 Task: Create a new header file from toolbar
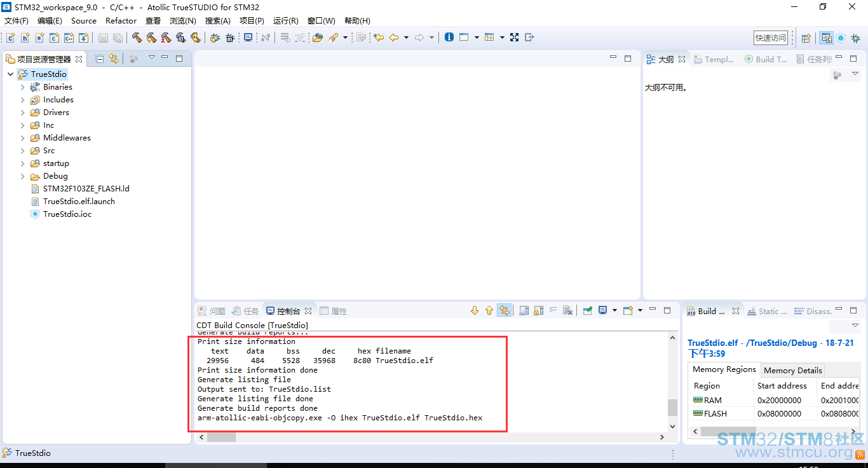tap(25, 38)
